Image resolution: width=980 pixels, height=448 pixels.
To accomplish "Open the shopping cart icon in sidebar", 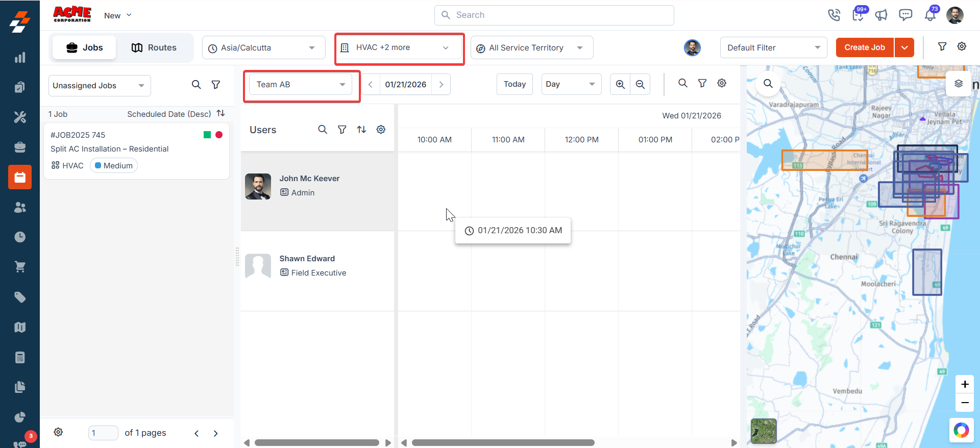I will click(20, 267).
